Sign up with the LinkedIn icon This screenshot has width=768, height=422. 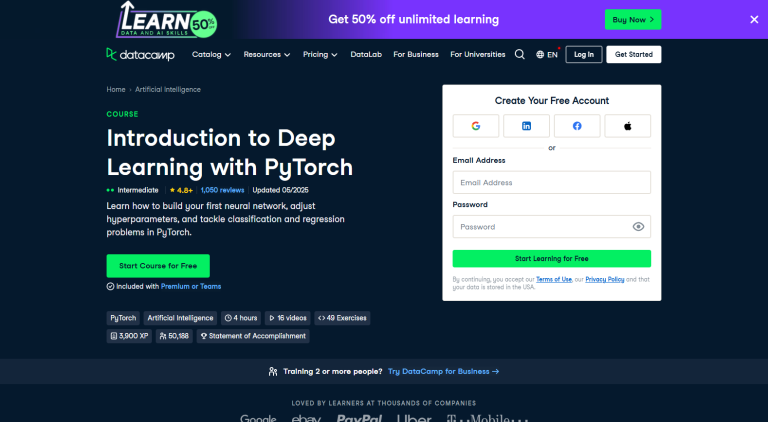(526, 126)
